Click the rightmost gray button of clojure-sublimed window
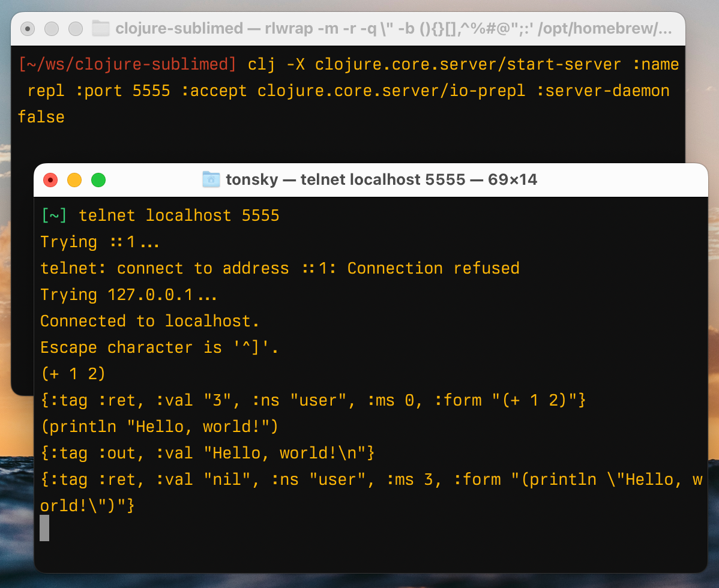Image resolution: width=719 pixels, height=588 pixels. click(x=76, y=29)
